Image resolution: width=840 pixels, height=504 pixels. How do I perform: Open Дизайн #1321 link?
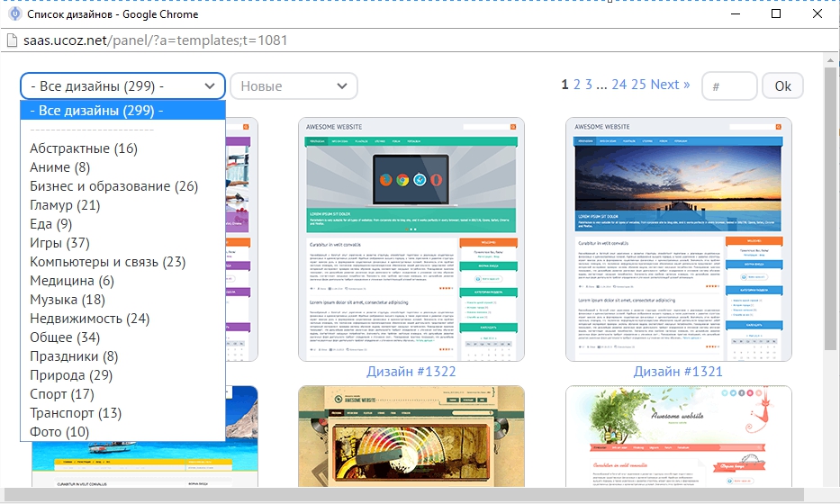pyautogui.click(x=678, y=372)
